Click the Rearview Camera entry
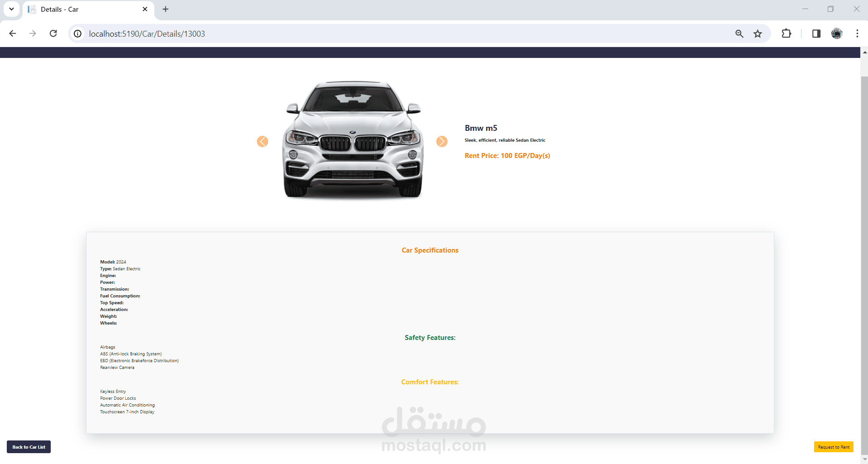Viewport: 868px width, 464px height. [x=117, y=368]
